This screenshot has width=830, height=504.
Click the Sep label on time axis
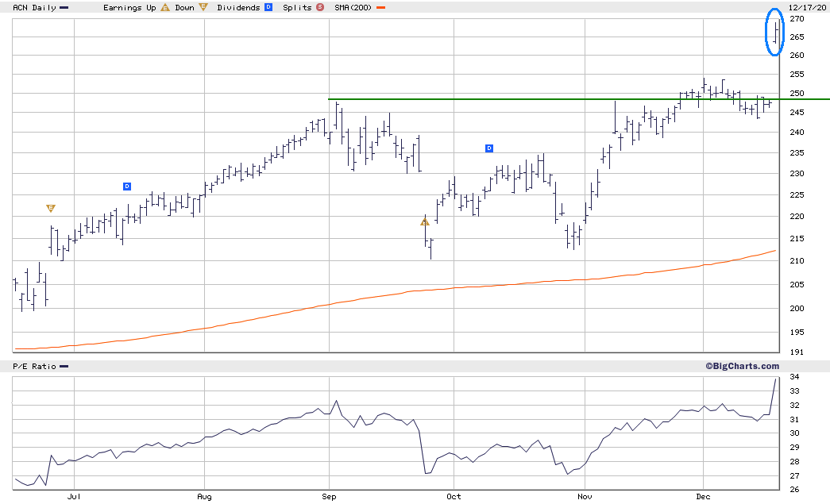[x=329, y=497]
